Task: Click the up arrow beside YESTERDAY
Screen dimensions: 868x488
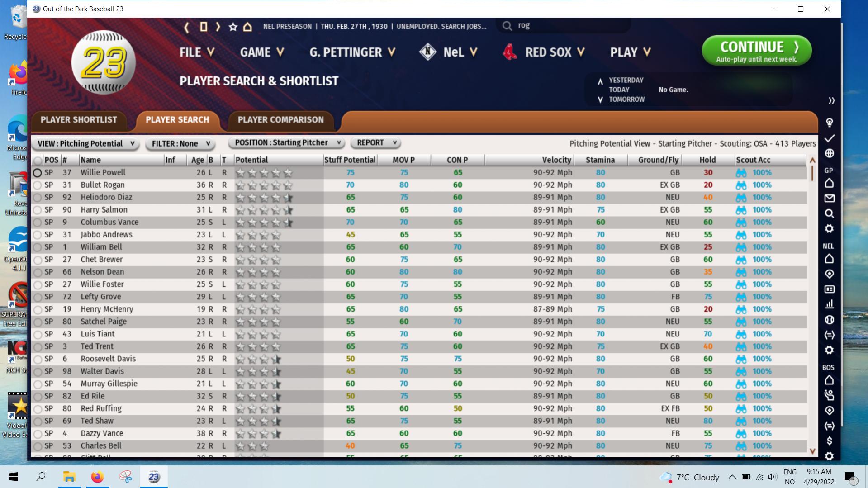Action: [x=600, y=81]
